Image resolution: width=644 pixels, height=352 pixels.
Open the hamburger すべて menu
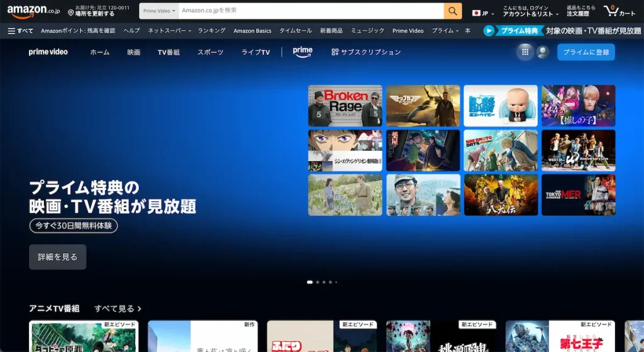(20, 31)
